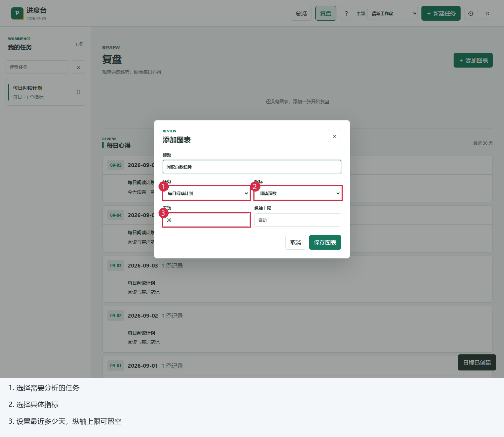
Task: Click the 2026-09-03 entry heading
Action: coord(143,265)
